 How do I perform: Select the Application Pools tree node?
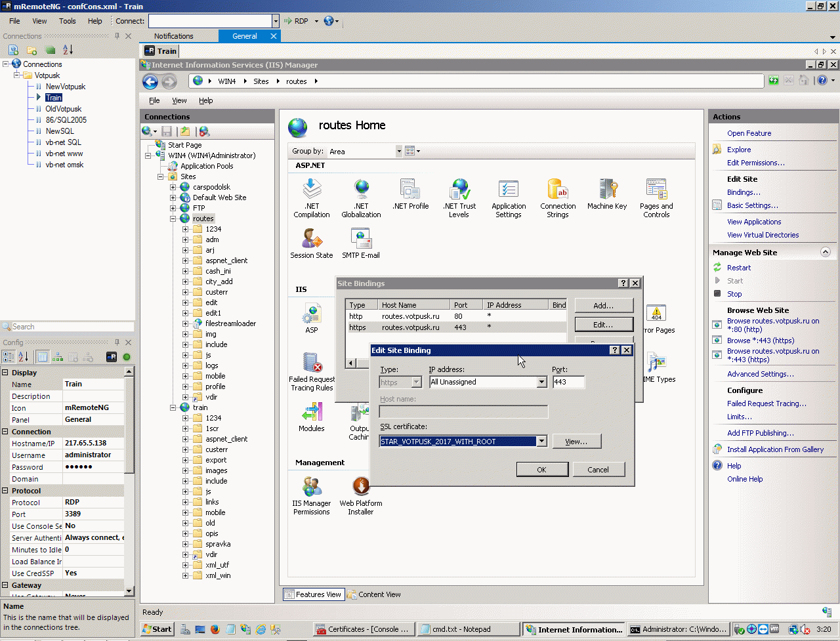pyautogui.click(x=207, y=166)
